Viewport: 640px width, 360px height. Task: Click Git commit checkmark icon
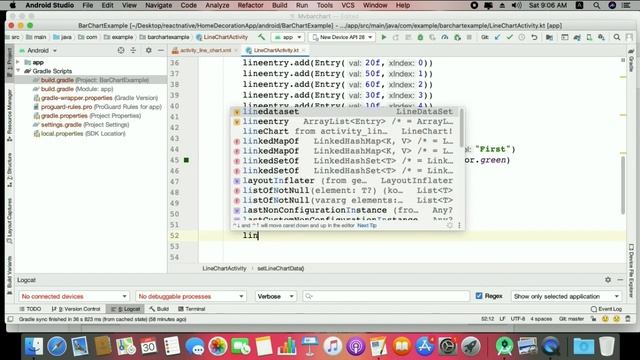509,37
